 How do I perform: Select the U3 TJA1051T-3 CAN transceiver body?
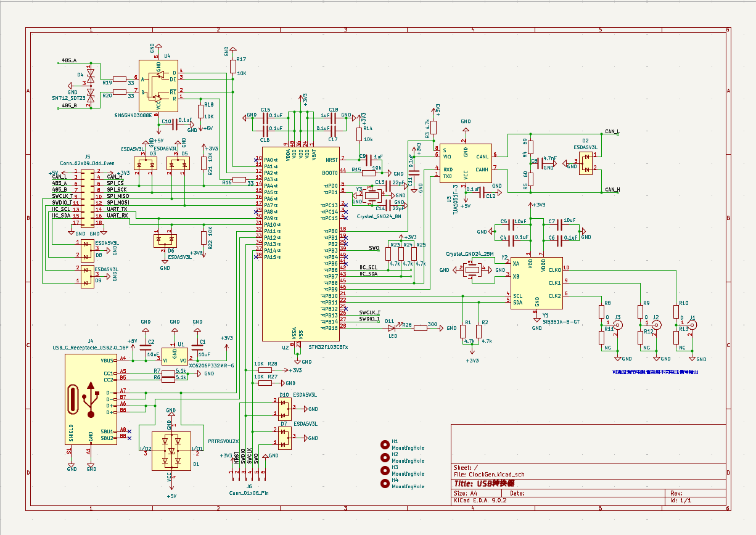[466, 163]
